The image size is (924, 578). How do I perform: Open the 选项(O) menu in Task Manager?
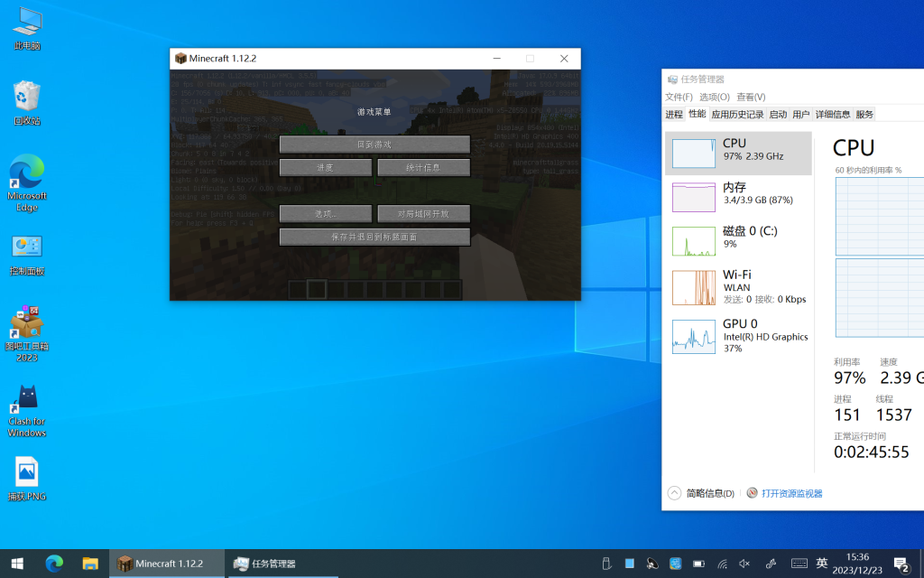tap(715, 97)
